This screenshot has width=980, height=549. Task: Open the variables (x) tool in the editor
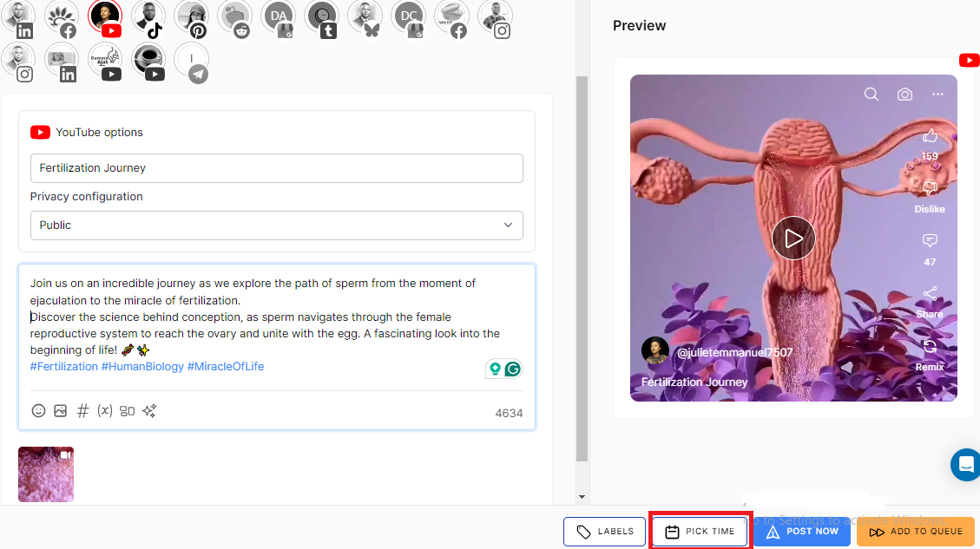click(x=105, y=410)
